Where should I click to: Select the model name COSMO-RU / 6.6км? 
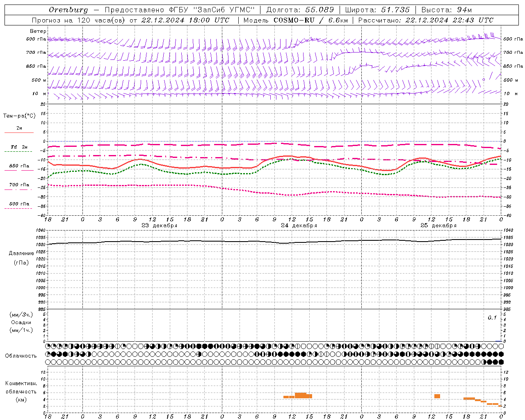tap(310, 20)
